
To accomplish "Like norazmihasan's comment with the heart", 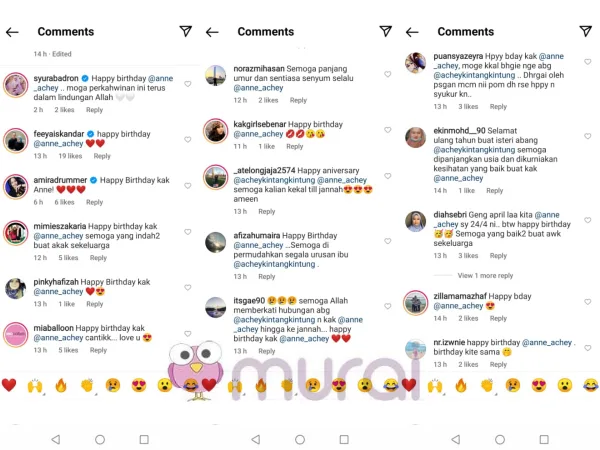I will click(x=387, y=74).
